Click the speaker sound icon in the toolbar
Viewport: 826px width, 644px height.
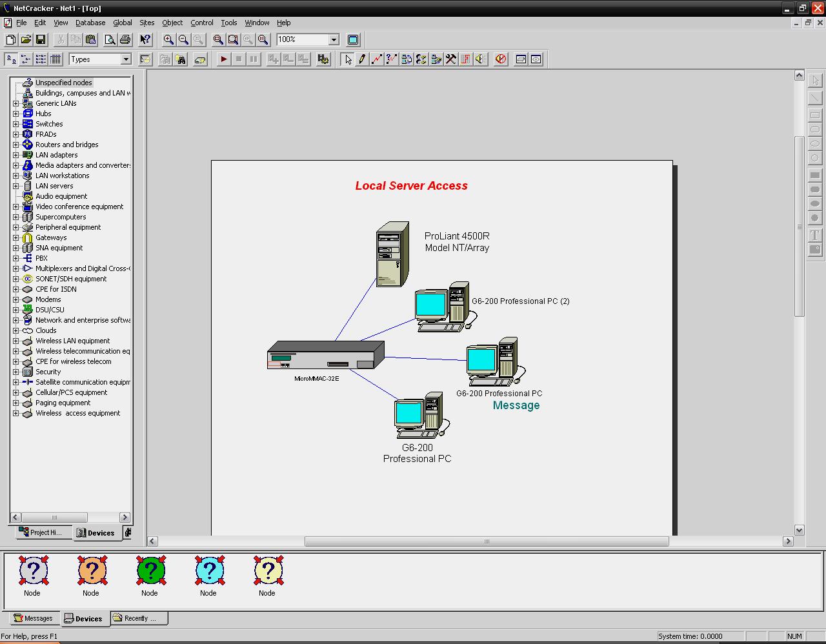[480, 59]
